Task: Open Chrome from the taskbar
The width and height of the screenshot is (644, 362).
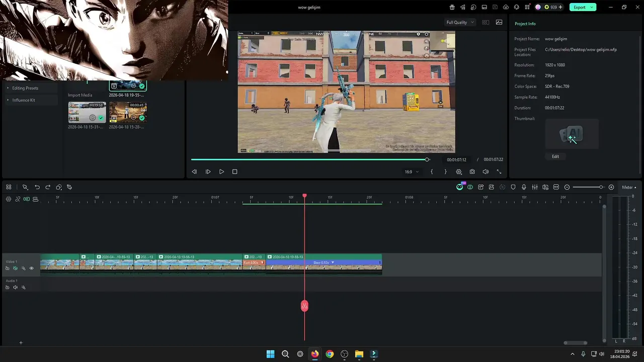Action: point(330,354)
